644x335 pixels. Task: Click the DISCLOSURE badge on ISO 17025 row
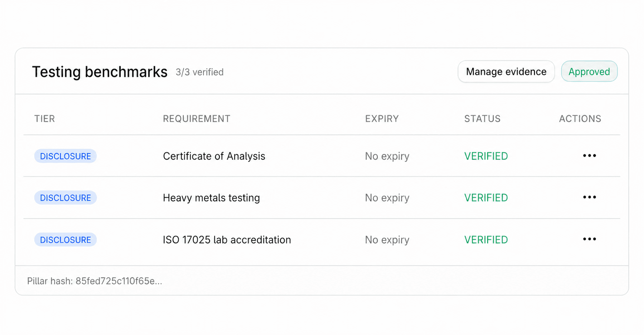point(65,239)
